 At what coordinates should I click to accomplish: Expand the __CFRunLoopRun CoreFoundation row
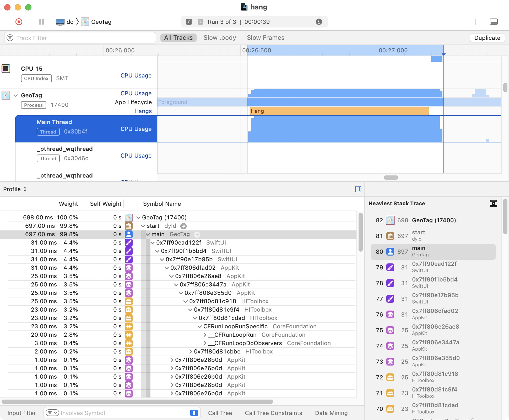(205, 335)
